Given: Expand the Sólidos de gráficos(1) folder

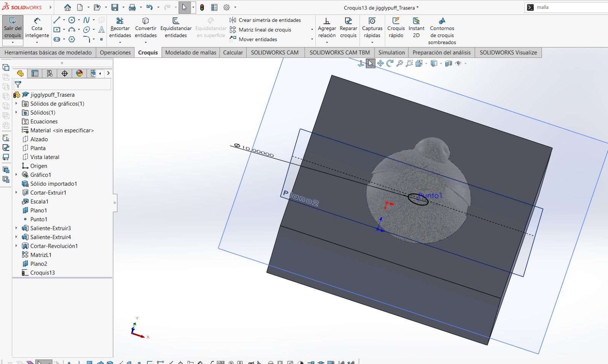Looking at the screenshot, I should (16, 104).
